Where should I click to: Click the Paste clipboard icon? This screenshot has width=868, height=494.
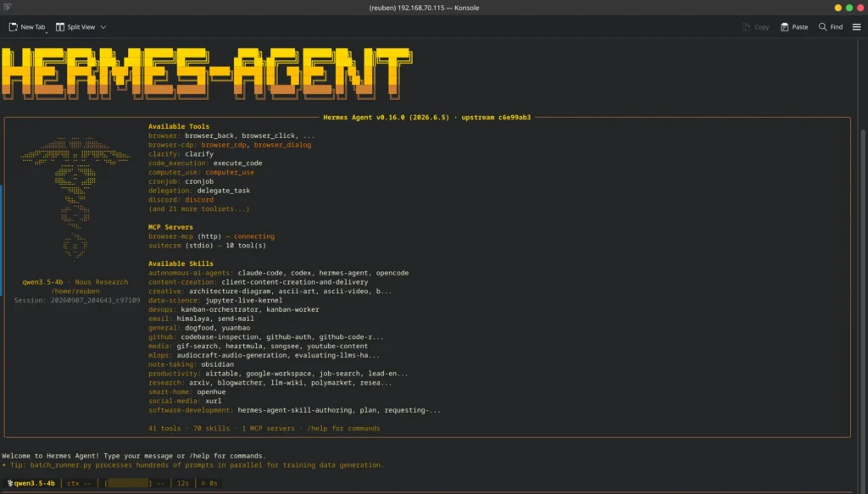coord(784,26)
